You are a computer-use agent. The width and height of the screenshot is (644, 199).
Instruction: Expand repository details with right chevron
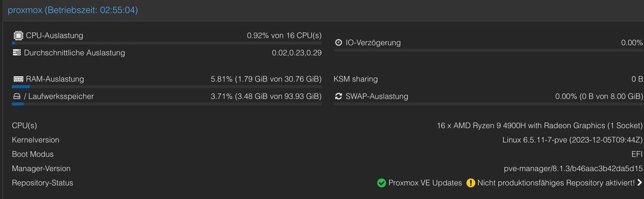(640, 183)
